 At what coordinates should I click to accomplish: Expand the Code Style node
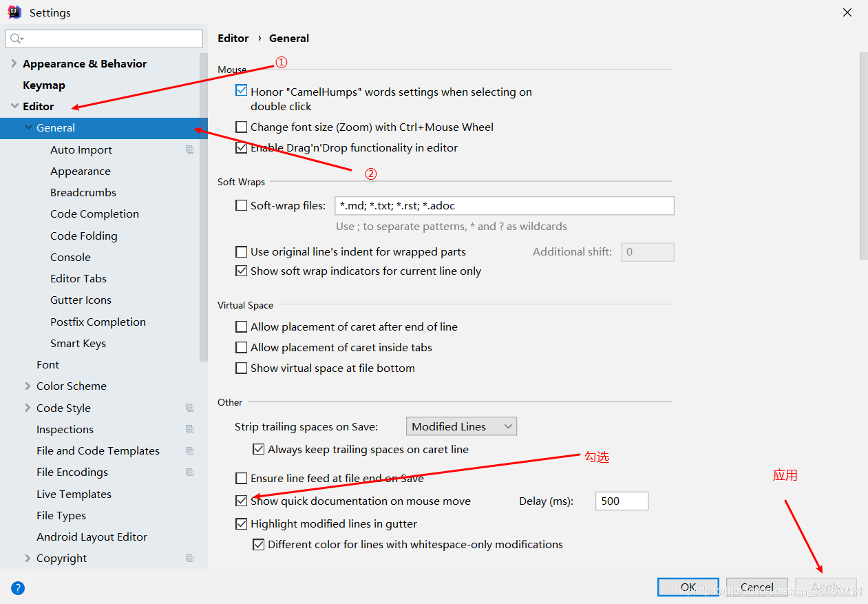click(x=28, y=408)
